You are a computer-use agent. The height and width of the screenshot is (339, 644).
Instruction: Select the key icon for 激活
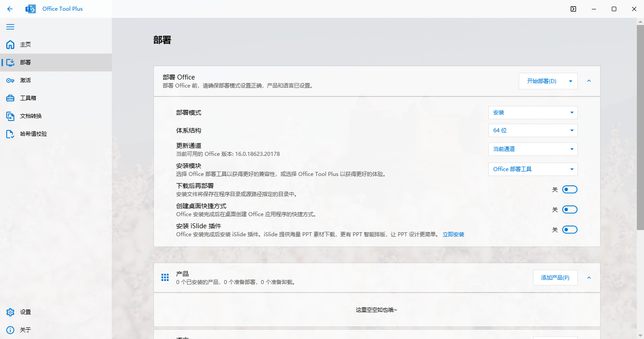coord(10,80)
